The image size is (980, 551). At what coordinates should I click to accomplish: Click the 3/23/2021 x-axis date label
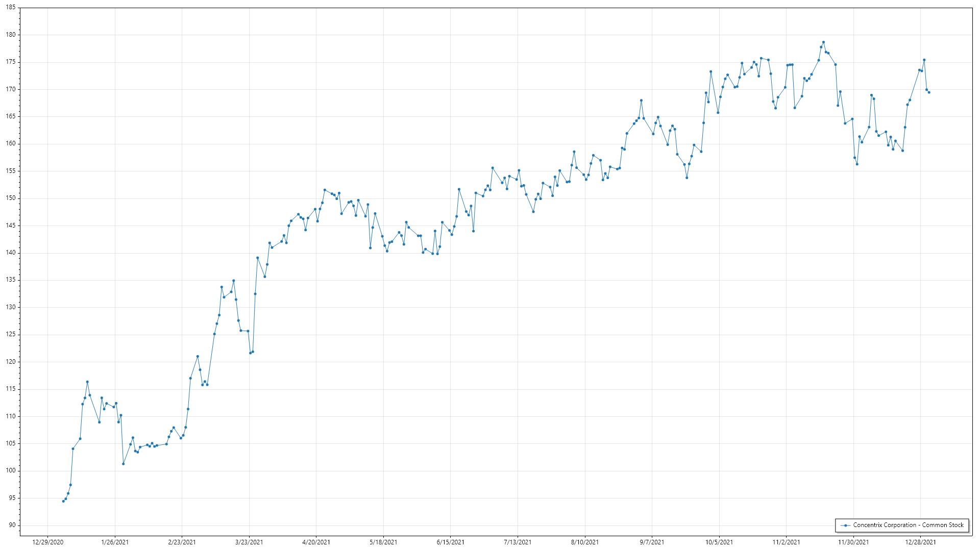(x=249, y=542)
